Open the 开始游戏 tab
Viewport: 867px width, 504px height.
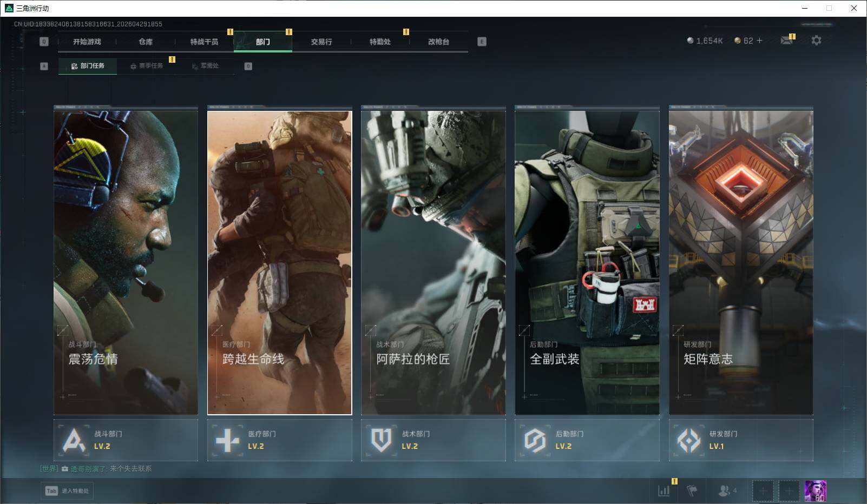tap(87, 42)
